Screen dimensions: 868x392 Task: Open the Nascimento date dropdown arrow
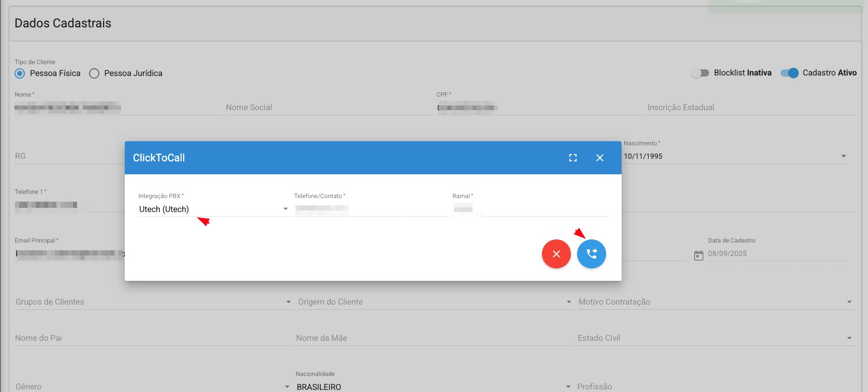coord(843,156)
